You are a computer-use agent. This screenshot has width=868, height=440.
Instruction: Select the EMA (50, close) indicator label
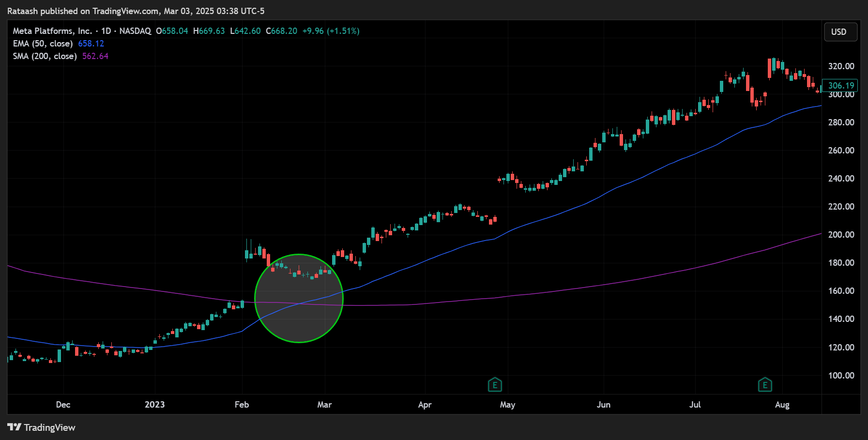(x=43, y=44)
